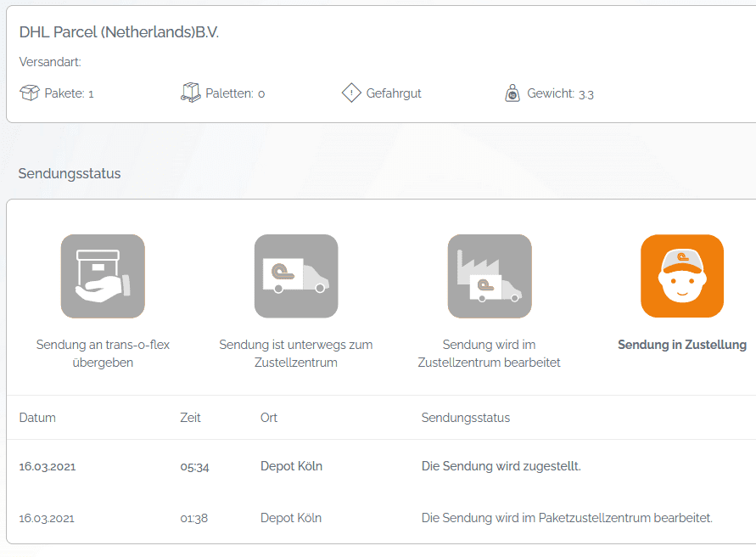Image resolution: width=756 pixels, height=557 pixels.
Task: Click the package box icon next to Pakete
Action: (30, 93)
